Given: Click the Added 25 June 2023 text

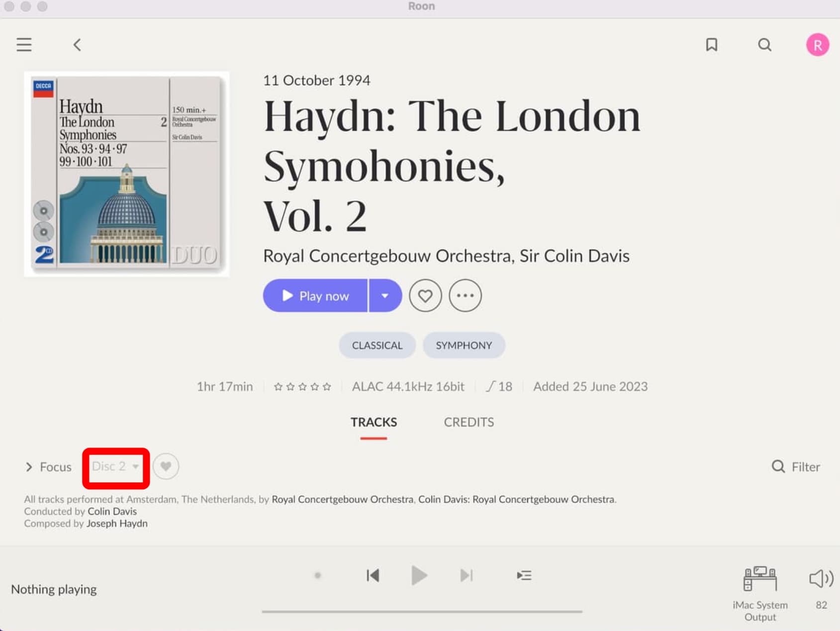Looking at the screenshot, I should point(590,386).
